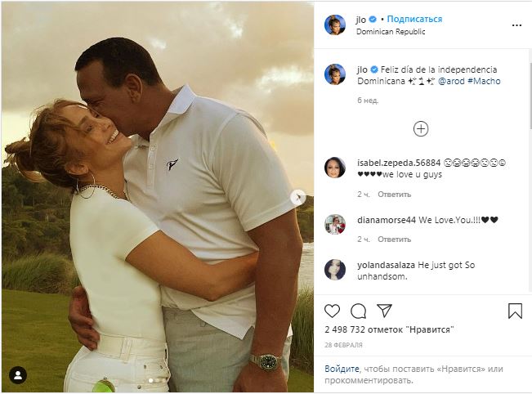Reply to dianamorse44's comment
Screen dimensions: 532x394
(395, 240)
